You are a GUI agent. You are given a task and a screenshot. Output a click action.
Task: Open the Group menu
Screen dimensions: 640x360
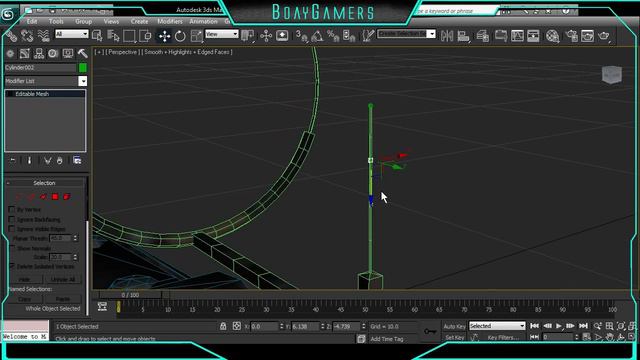click(x=83, y=21)
